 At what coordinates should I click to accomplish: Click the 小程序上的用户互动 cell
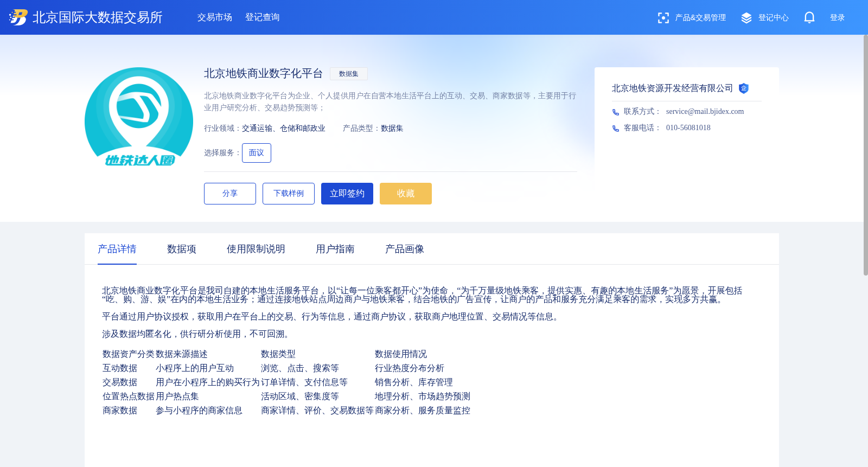pos(195,368)
